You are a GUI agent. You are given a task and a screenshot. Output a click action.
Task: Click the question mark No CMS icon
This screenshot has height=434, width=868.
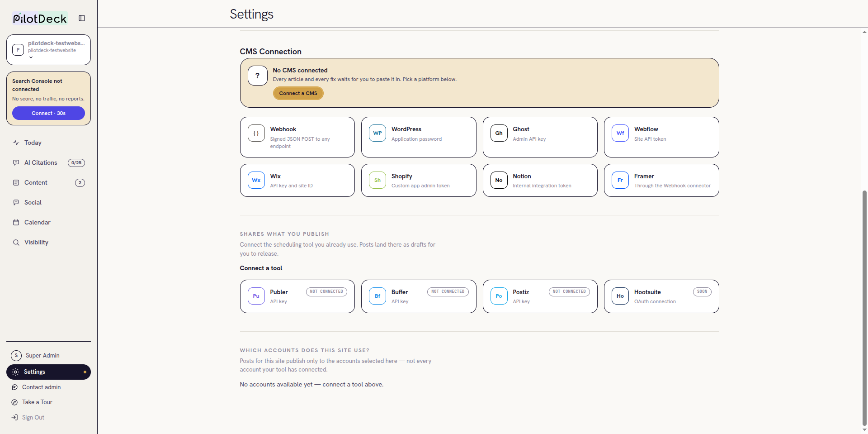(x=258, y=76)
